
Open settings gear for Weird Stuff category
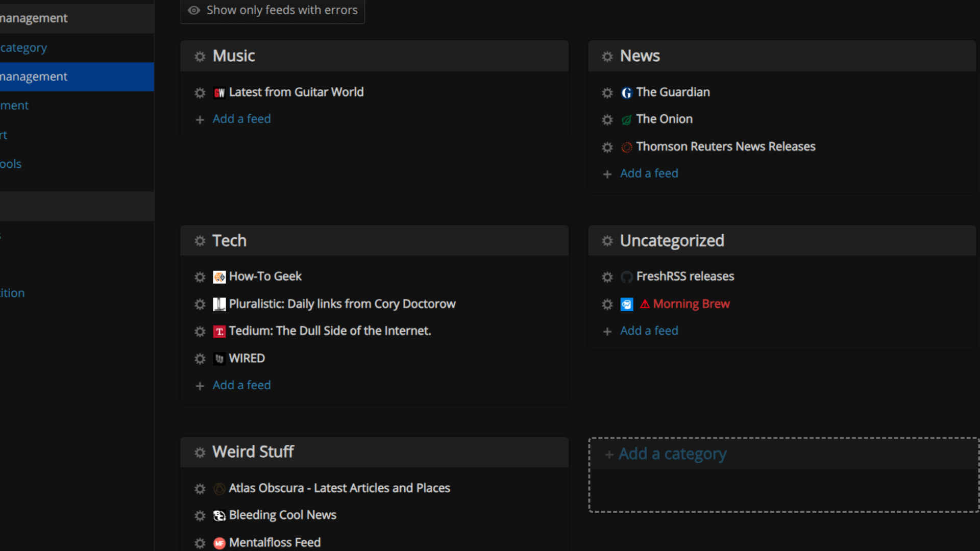(200, 453)
